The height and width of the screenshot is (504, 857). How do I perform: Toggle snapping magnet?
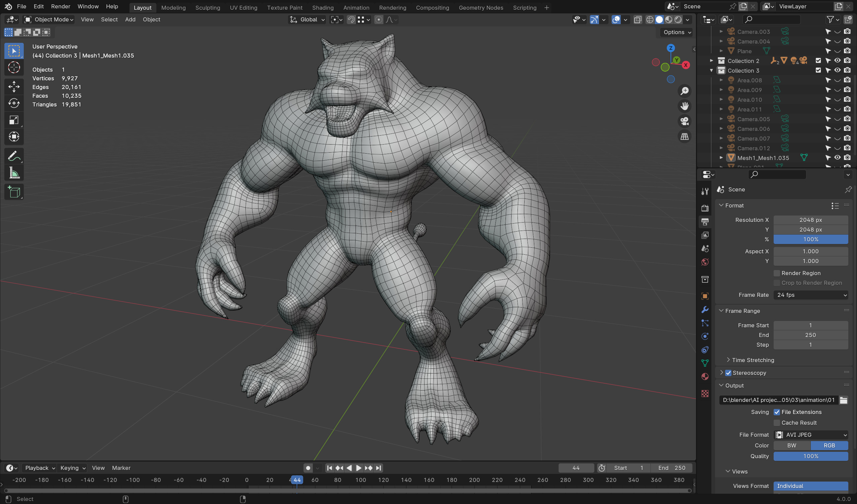(x=351, y=19)
